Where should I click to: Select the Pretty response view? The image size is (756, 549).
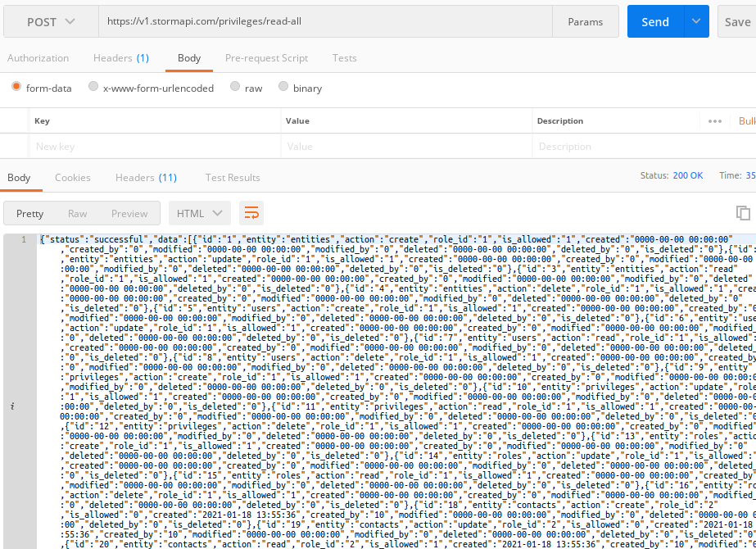tap(29, 213)
